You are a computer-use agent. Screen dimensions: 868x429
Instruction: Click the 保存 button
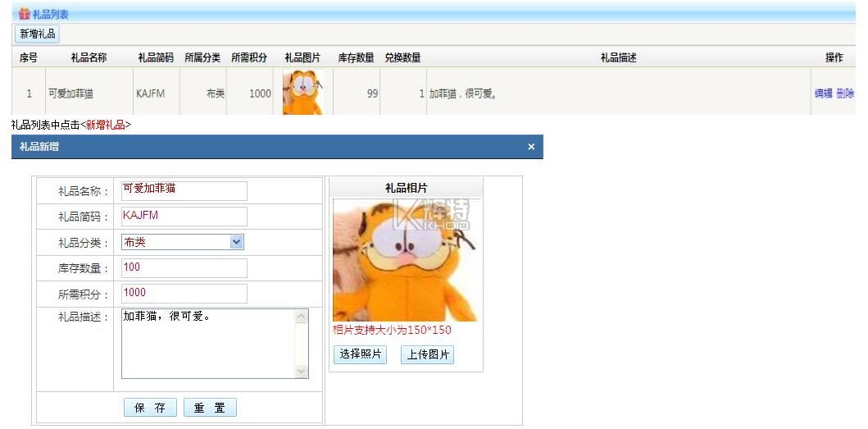pos(150,408)
